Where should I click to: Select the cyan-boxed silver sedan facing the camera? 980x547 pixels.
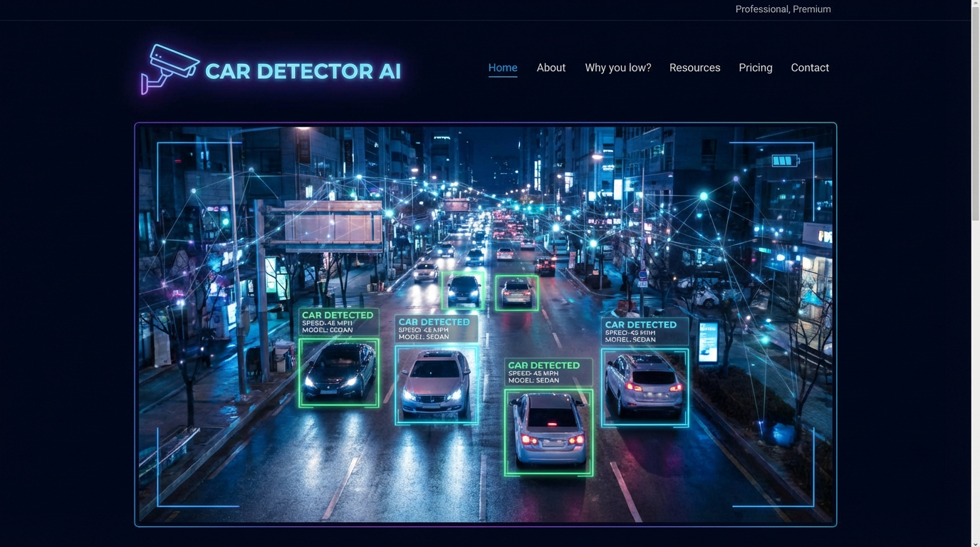coord(436,383)
